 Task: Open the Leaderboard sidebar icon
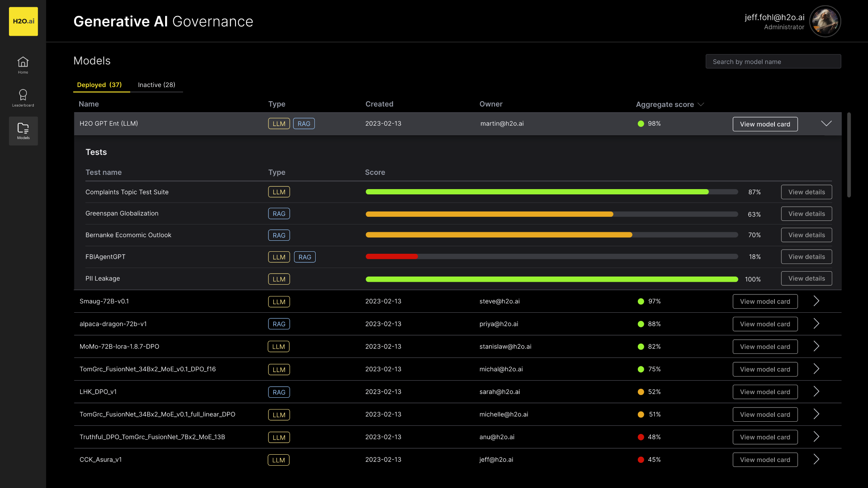tap(23, 98)
